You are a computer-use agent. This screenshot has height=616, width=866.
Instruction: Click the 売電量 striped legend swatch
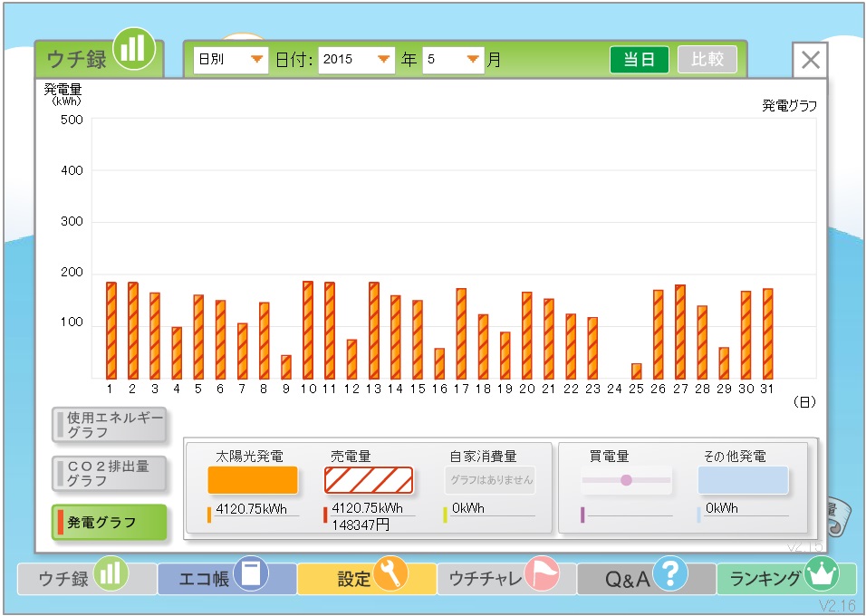coord(369,480)
